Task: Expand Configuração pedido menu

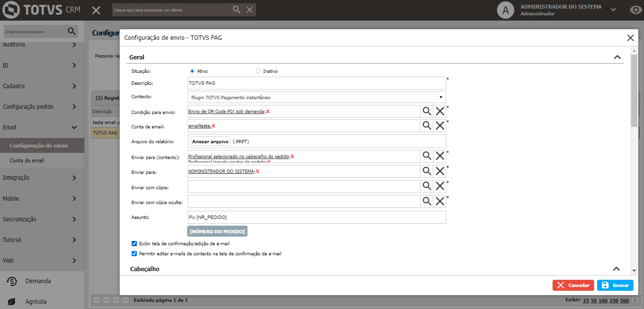Action: pyautogui.click(x=74, y=107)
